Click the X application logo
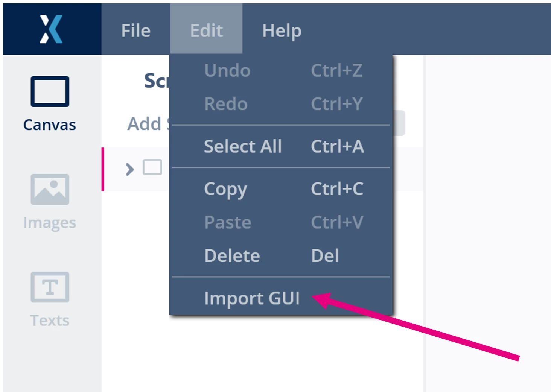This screenshot has width=551, height=392. pyautogui.click(x=51, y=29)
